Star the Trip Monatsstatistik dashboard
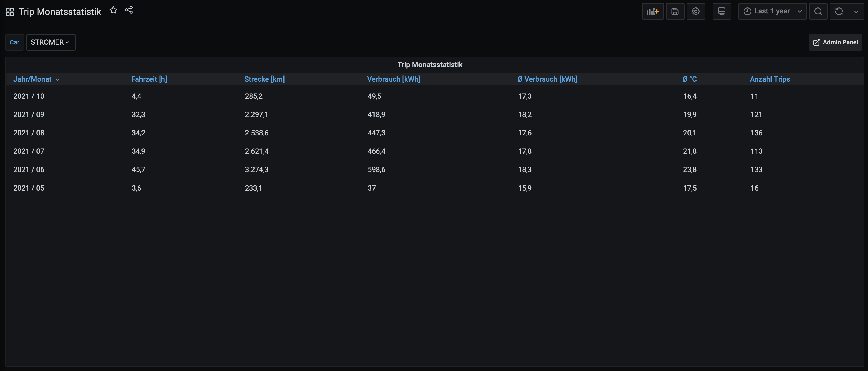This screenshot has width=868, height=371. click(113, 10)
